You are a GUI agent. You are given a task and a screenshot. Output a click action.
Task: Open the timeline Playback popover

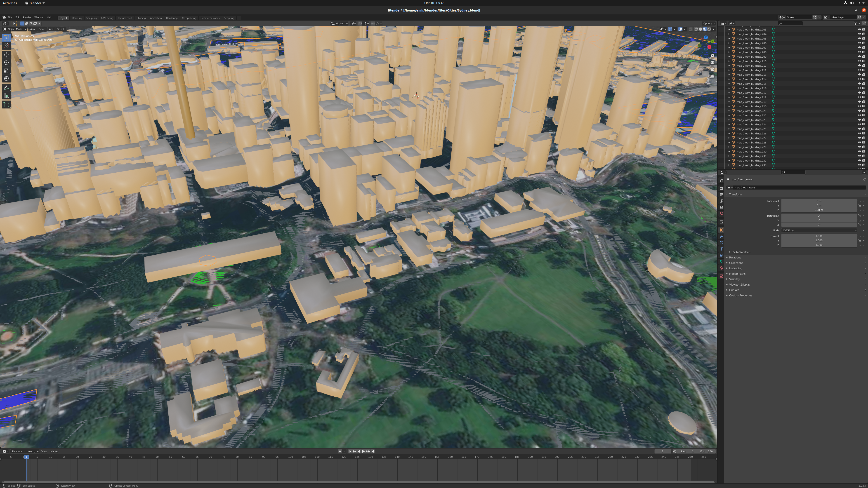pos(18,451)
